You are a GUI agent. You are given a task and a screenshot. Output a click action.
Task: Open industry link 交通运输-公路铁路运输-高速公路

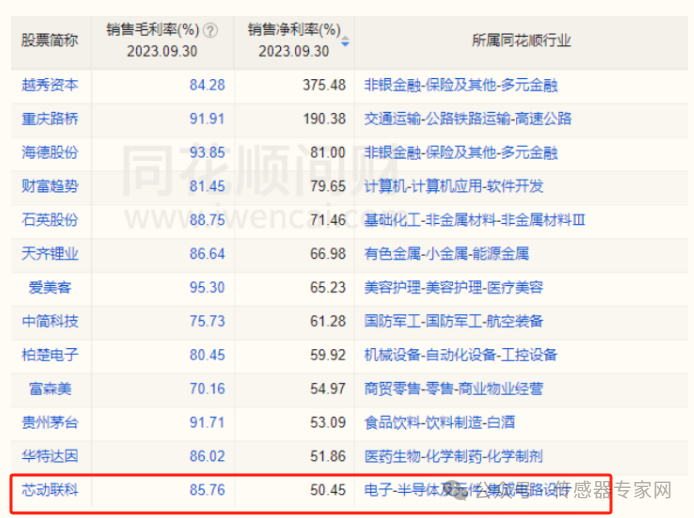click(x=468, y=119)
